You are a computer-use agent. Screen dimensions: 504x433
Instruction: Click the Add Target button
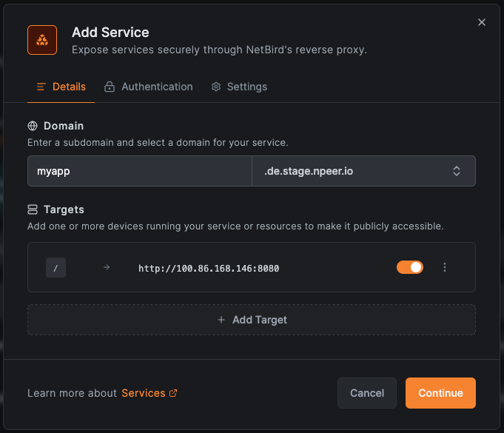252,320
